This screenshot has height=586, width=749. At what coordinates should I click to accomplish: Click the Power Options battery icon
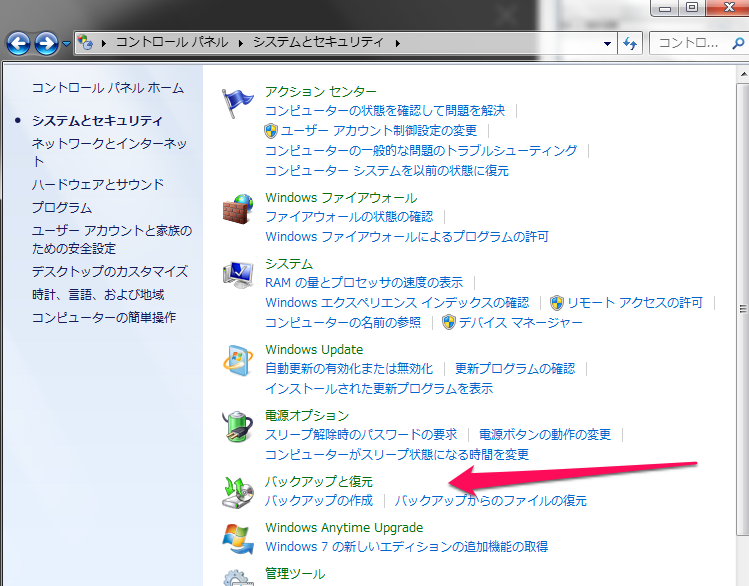pyautogui.click(x=237, y=426)
